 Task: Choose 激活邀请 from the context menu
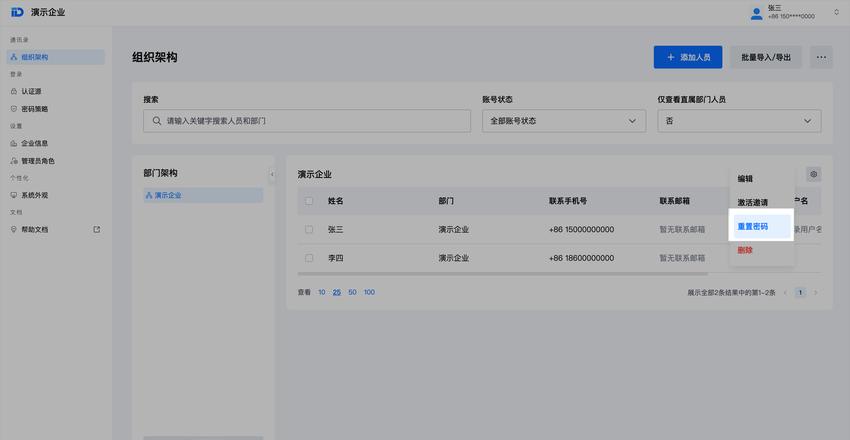762,202
